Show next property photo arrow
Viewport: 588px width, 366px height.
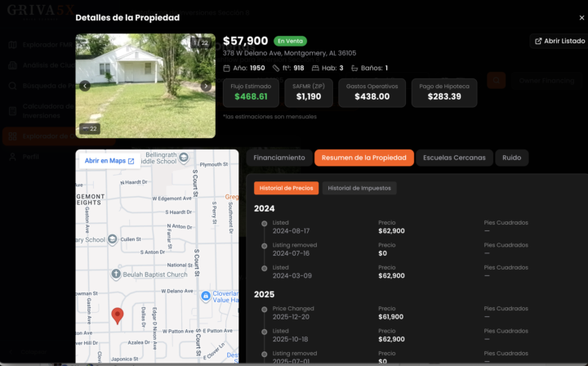pyautogui.click(x=206, y=86)
